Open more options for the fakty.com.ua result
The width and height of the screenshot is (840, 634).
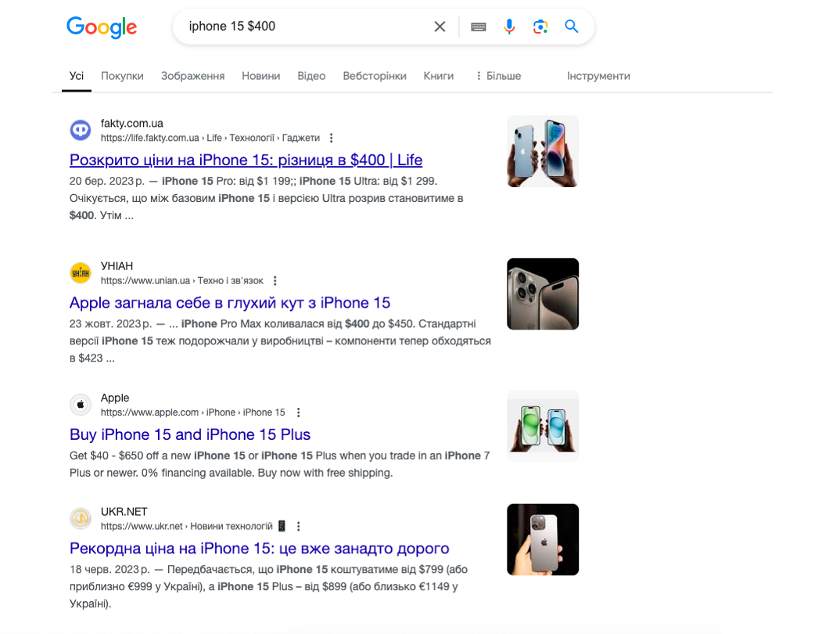coord(331,139)
